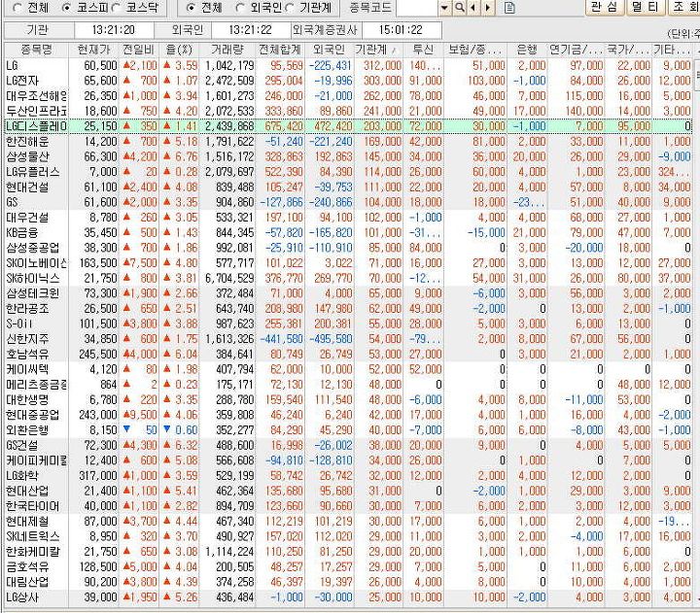Click 현대중공업 price 243,000
The image size is (700, 613).
pyautogui.click(x=98, y=415)
